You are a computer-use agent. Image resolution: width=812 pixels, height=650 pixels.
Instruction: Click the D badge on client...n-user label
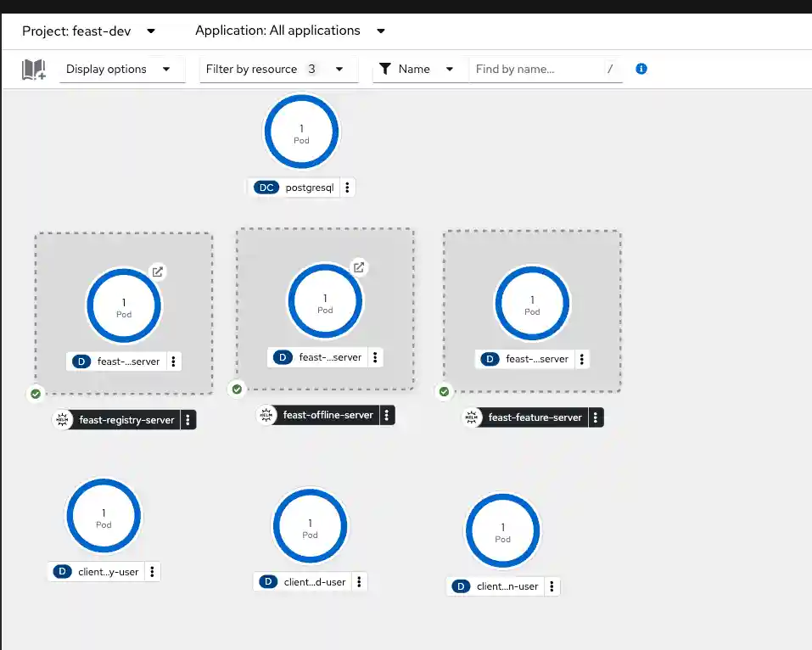click(461, 586)
